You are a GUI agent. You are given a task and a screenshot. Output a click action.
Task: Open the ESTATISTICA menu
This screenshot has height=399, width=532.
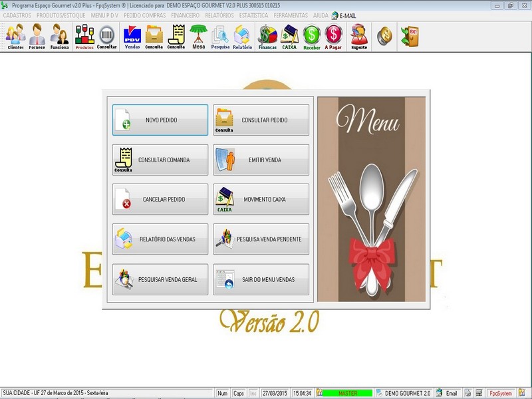pos(253,15)
